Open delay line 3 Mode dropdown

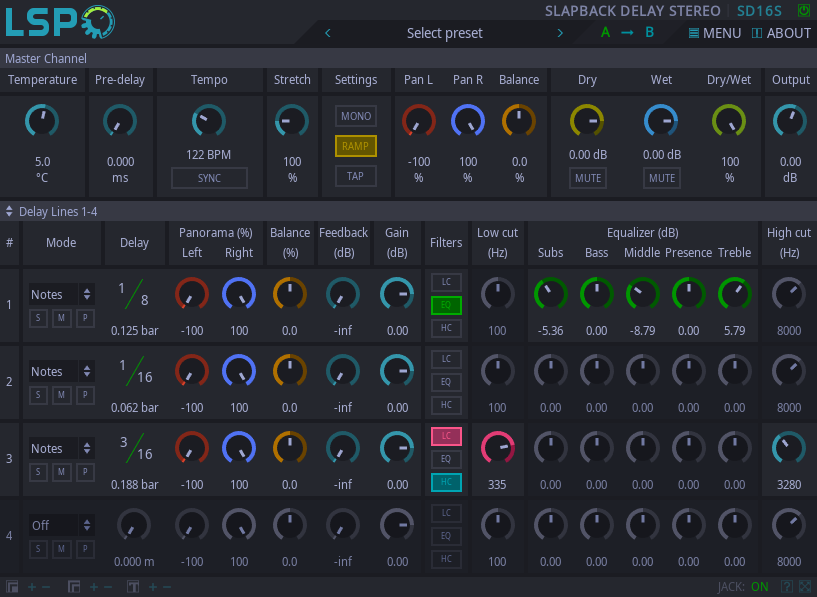pos(61,449)
